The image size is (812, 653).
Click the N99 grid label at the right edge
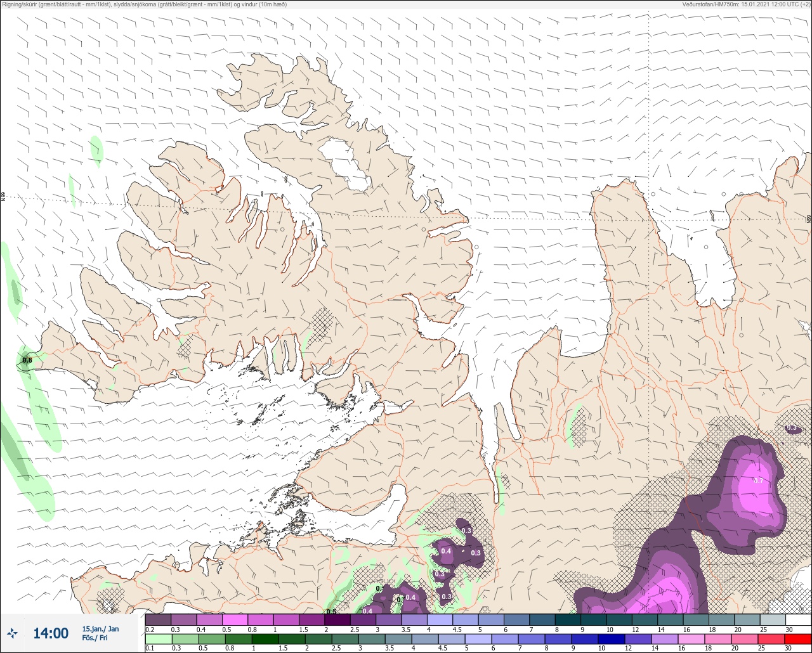click(x=809, y=219)
